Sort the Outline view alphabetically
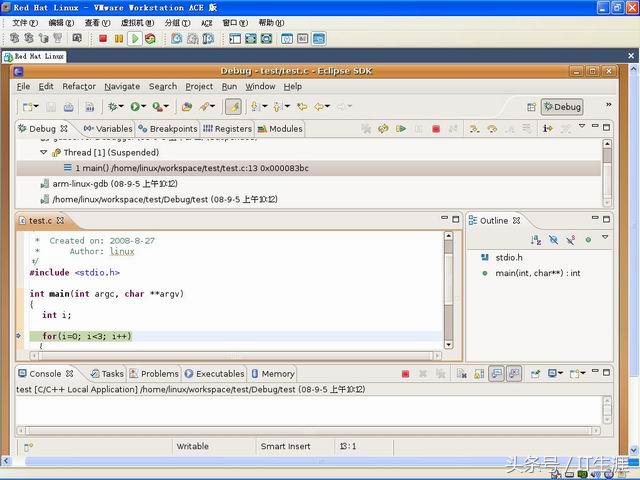The width and height of the screenshot is (640, 480). [536, 240]
